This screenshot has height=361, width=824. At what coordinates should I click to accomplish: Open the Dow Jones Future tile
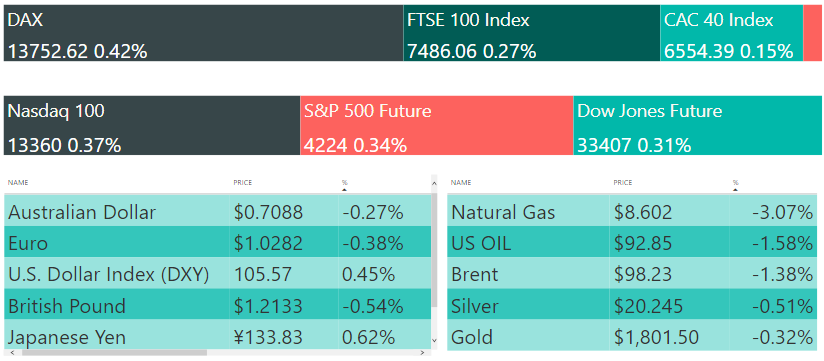[x=697, y=125]
